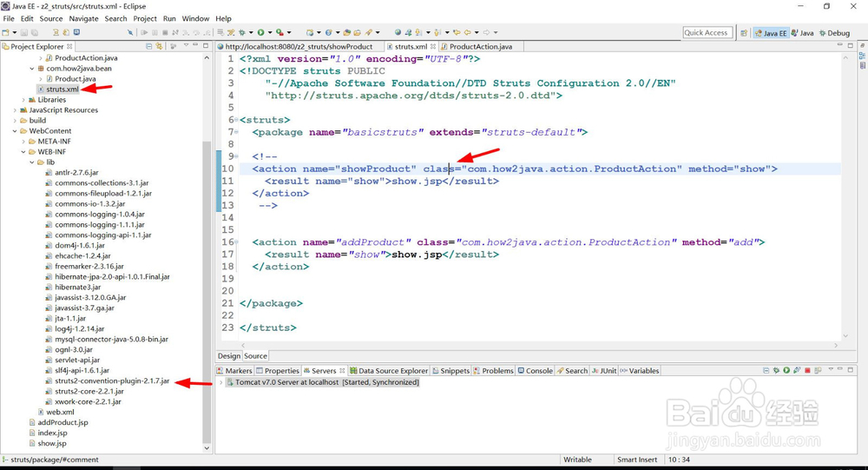The height and width of the screenshot is (470, 868).
Task: Click the Task List icon in right sidebar
Action: 863,65
